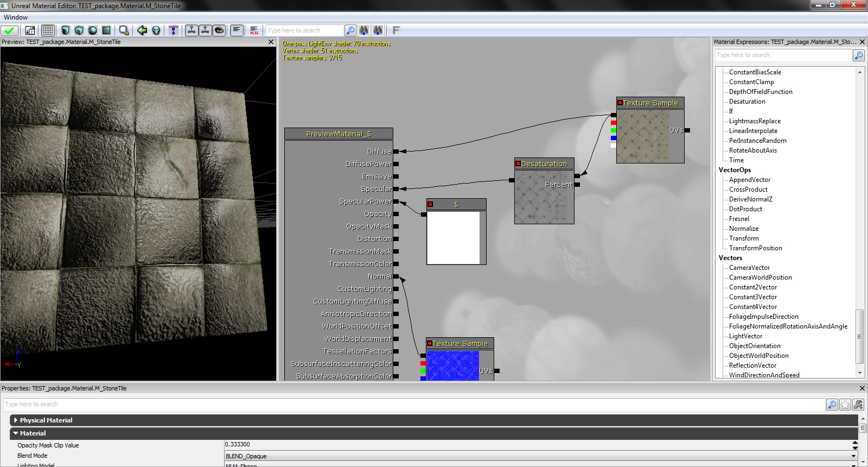
Task: Select Constant3Vector expression in the list
Action: click(753, 297)
